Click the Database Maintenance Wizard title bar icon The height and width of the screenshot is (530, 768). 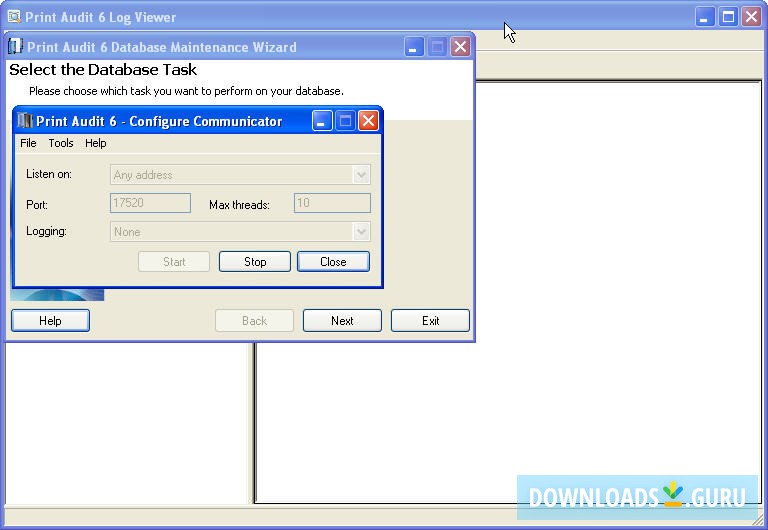point(16,47)
